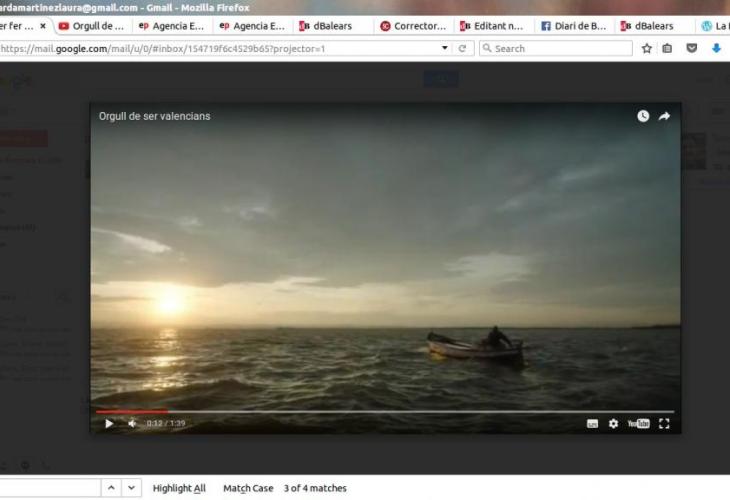The width and height of the screenshot is (730, 500).
Task: Click the Share arrow on the video
Action: pyautogui.click(x=665, y=116)
